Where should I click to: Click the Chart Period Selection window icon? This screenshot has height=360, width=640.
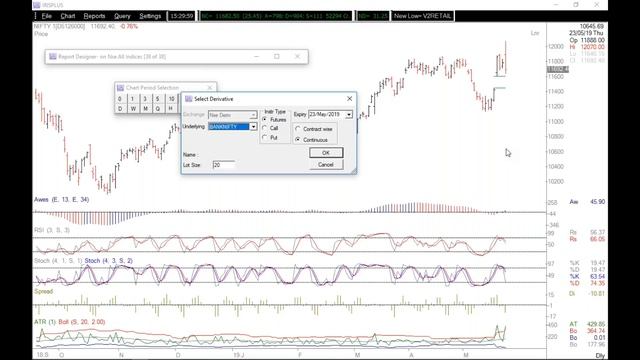[120, 88]
